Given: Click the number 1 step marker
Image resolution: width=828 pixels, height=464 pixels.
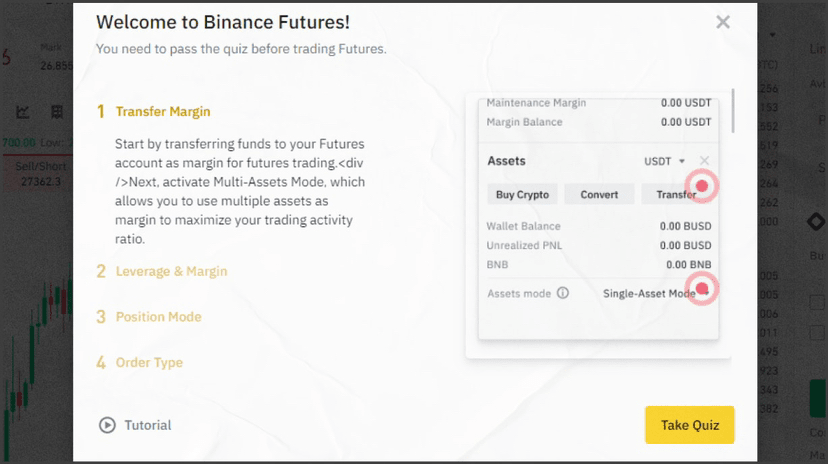Looking at the screenshot, I should (x=100, y=112).
